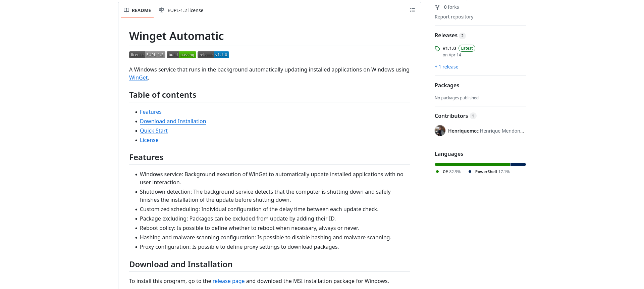The height and width of the screenshot is (289, 644).
Task: Click the Releases count badge 2
Action: 462,36
